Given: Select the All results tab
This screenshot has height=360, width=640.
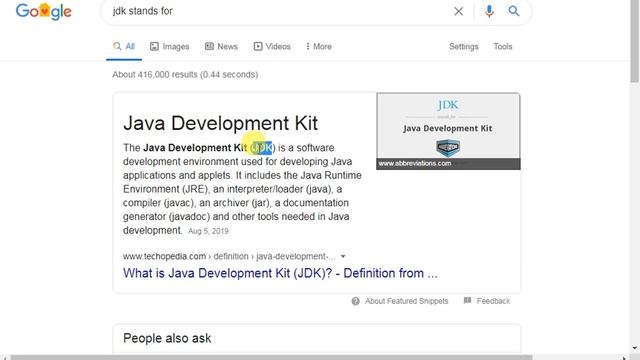Looking at the screenshot, I should pos(124,47).
